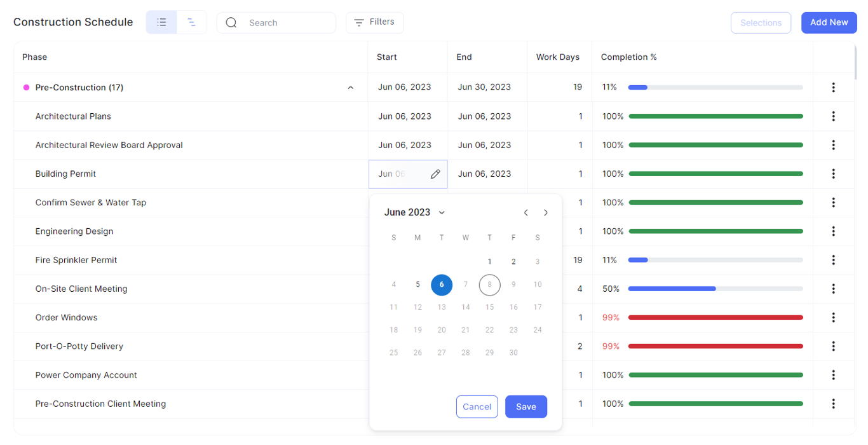The image size is (868, 445).
Task: Click the Work Days column header
Action: point(558,57)
